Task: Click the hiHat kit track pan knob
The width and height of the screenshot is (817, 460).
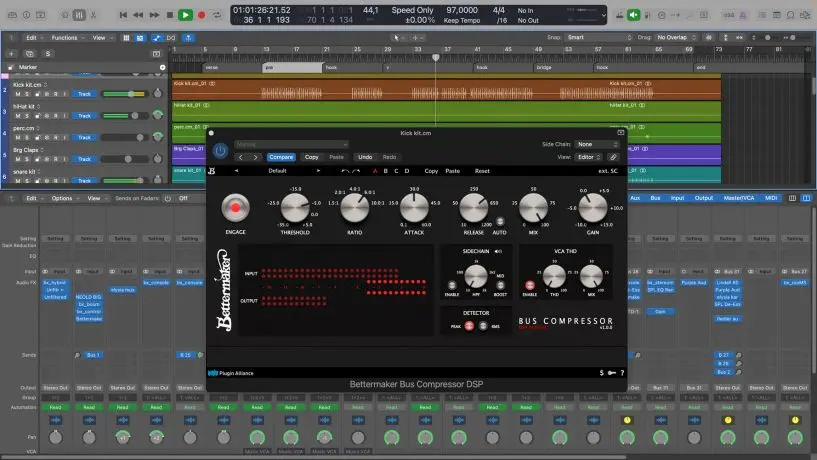Action: tap(158, 115)
